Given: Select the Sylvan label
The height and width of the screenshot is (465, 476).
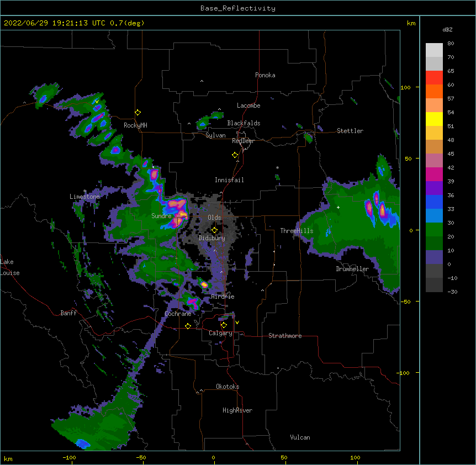Looking at the screenshot, I should point(215,135).
